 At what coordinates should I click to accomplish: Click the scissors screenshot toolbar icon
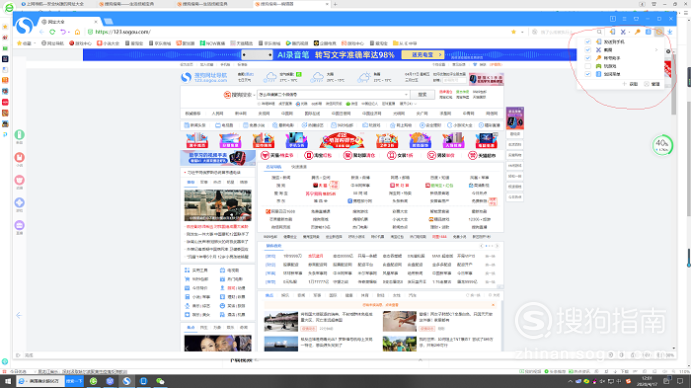click(x=623, y=32)
